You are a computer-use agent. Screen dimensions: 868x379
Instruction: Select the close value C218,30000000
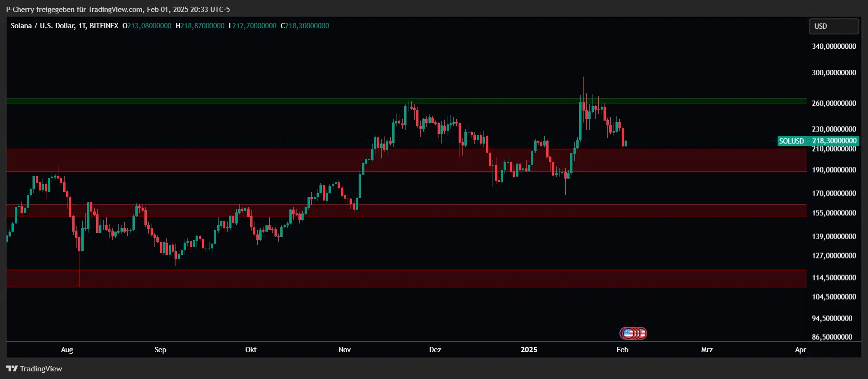[305, 26]
